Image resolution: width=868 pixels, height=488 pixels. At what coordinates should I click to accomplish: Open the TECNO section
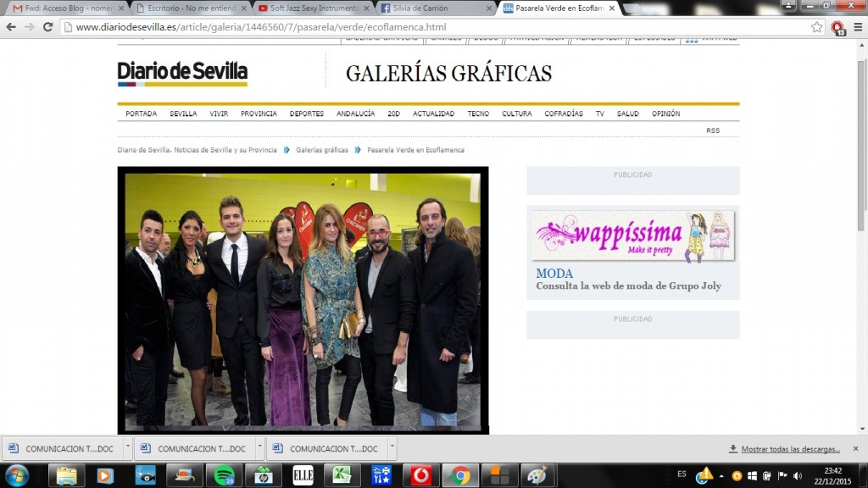click(x=478, y=114)
